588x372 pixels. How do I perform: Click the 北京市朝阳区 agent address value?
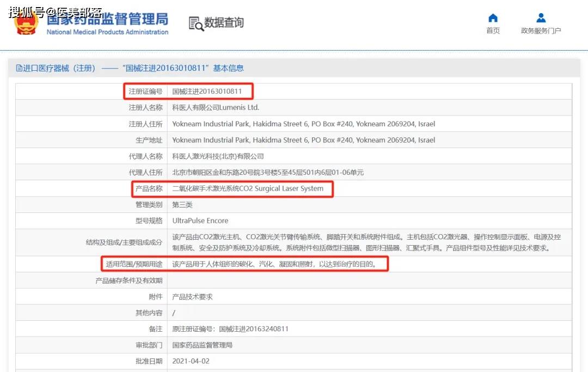(268, 173)
